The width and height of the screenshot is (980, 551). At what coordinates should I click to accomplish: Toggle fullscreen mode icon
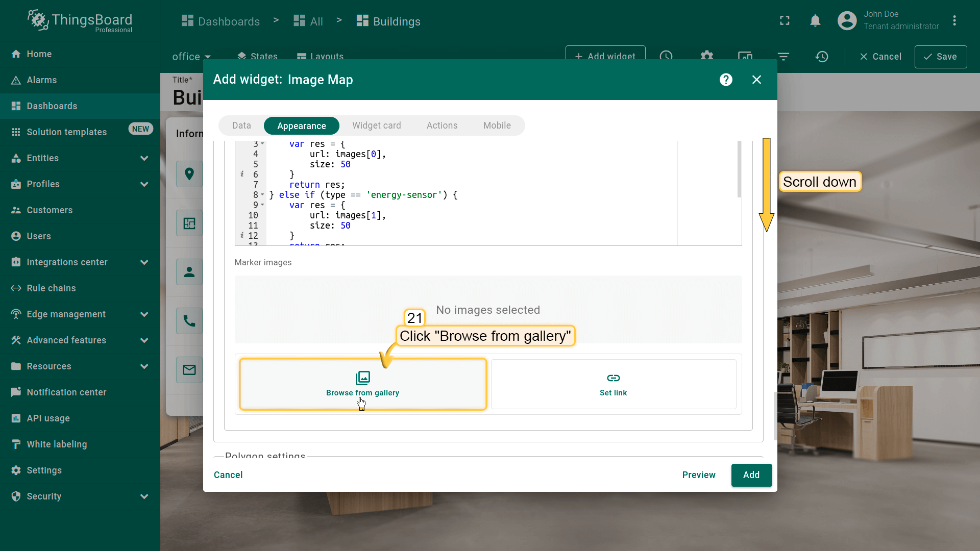pyautogui.click(x=785, y=21)
